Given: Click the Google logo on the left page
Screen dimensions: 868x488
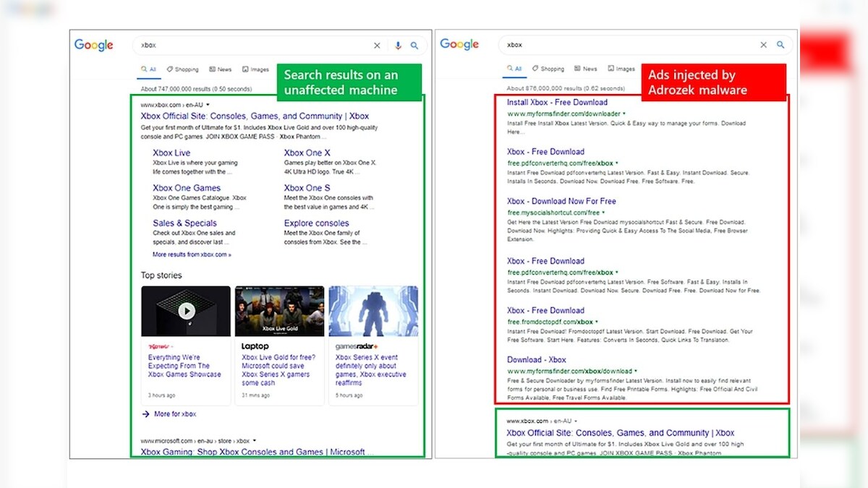Looking at the screenshot, I should coord(93,44).
